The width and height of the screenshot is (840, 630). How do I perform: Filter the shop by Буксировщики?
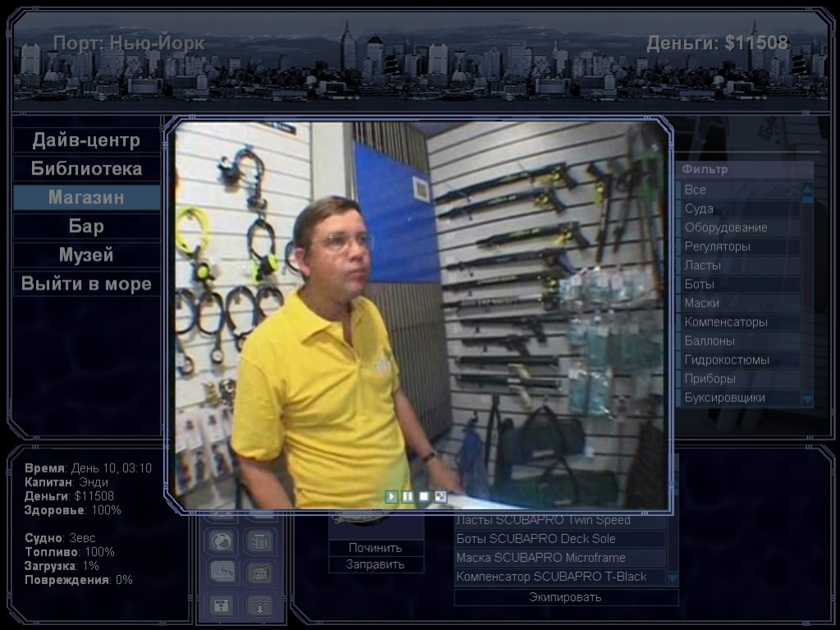tap(742, 398)
